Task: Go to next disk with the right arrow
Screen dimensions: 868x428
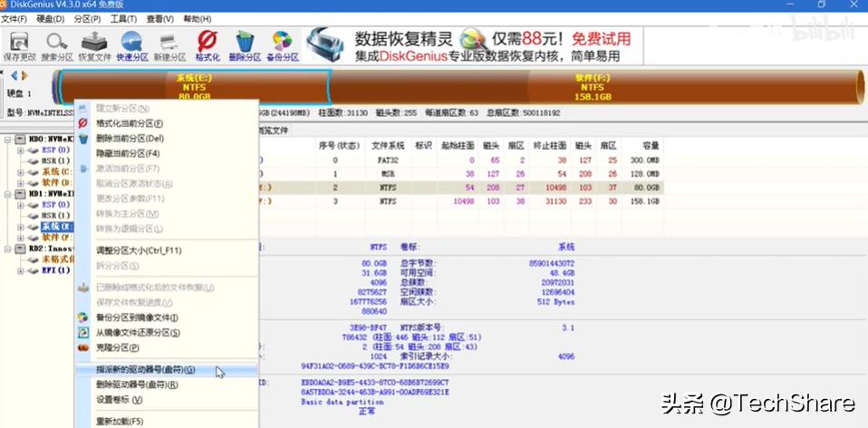Action: [x=24, y=76]
